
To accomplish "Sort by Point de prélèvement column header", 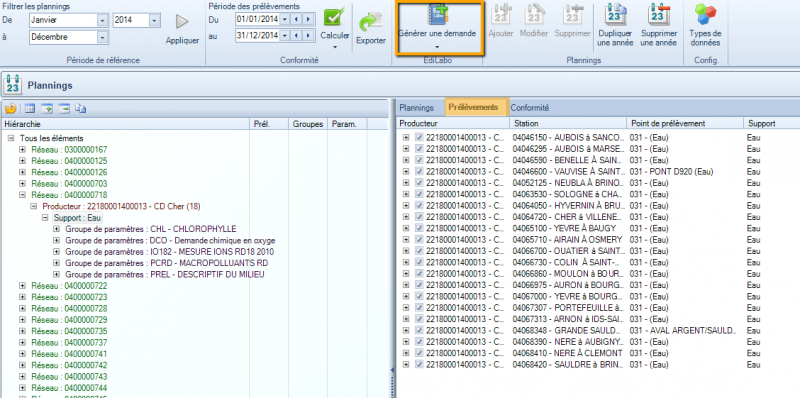I will click(x=685, y=123).
